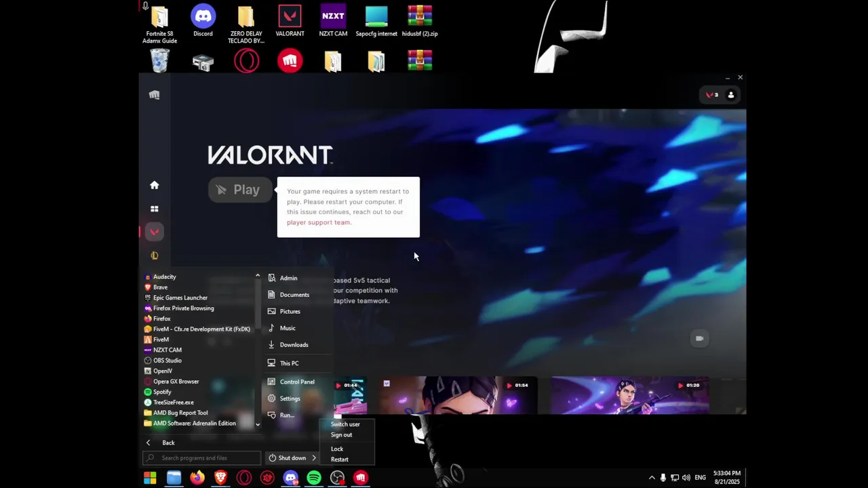Expand the Shut down options arrow
868x488 pixels.
click(313, 458)
